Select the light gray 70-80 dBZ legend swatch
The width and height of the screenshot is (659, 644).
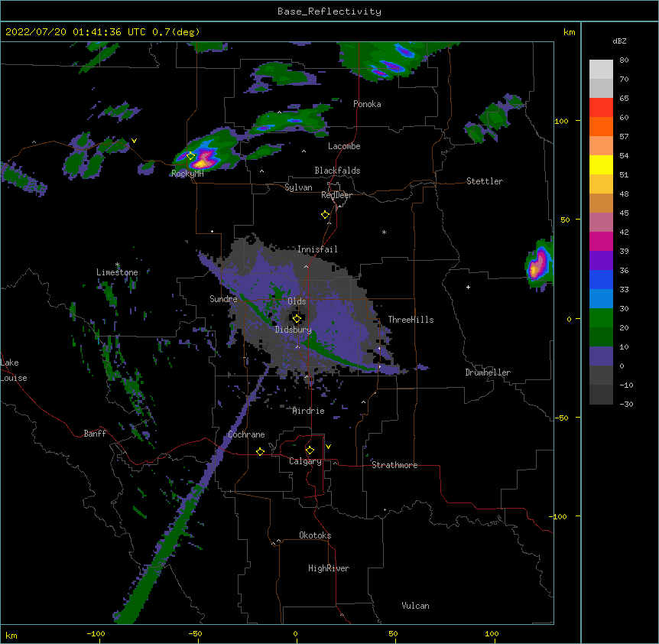pyautogui.click(x=601, y=70)
